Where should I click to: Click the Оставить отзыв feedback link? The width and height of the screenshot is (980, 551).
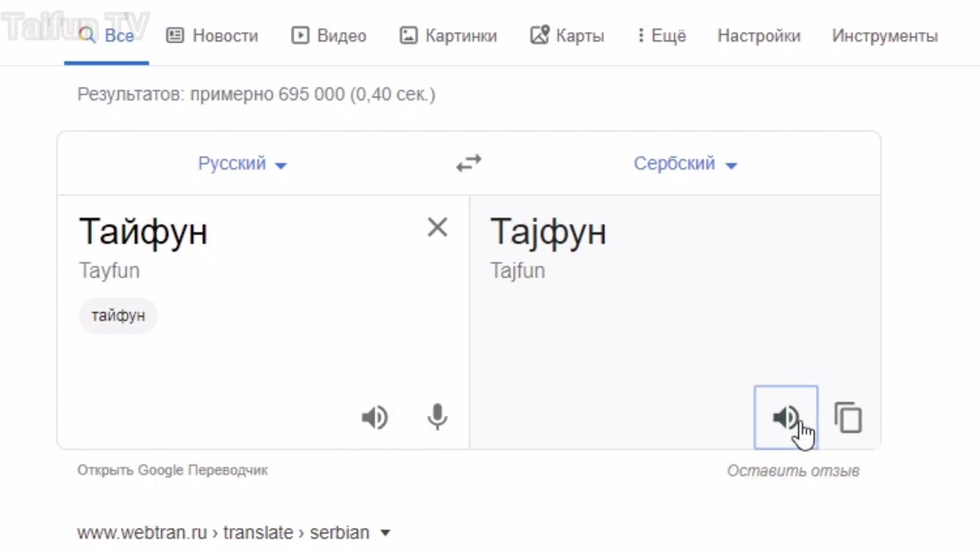click(793, 471)
